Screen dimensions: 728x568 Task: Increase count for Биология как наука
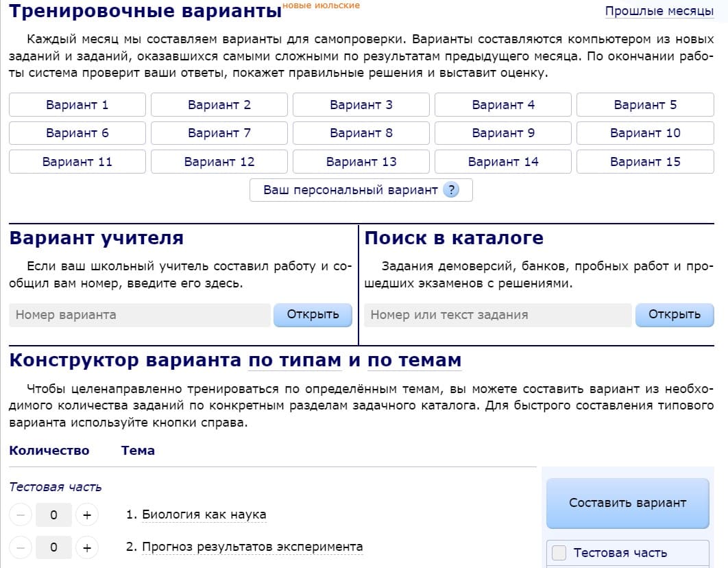[x=87, y=514]
